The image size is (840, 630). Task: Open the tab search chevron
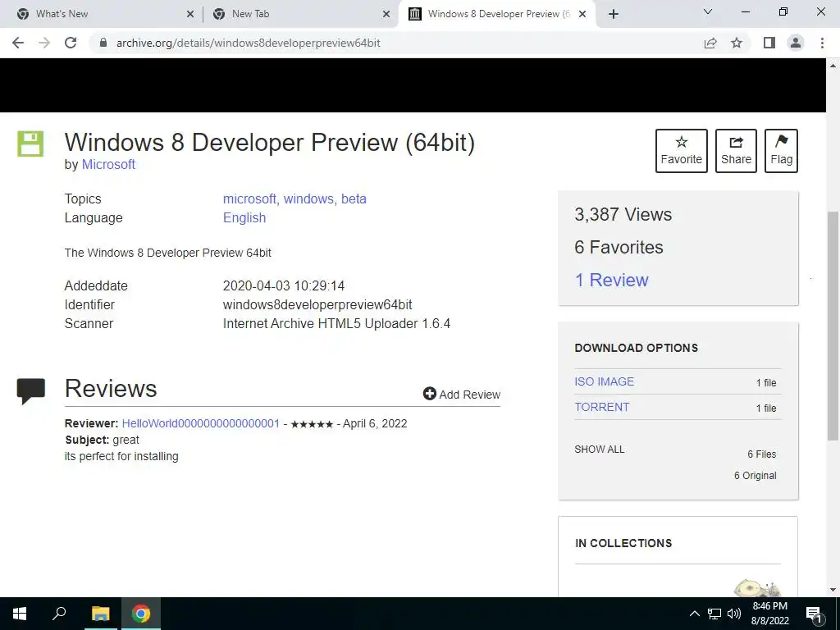708,11
